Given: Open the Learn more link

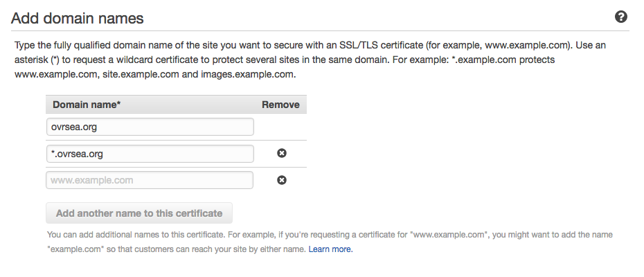Looking at the screenshot, I should click(x=330, y=249).
